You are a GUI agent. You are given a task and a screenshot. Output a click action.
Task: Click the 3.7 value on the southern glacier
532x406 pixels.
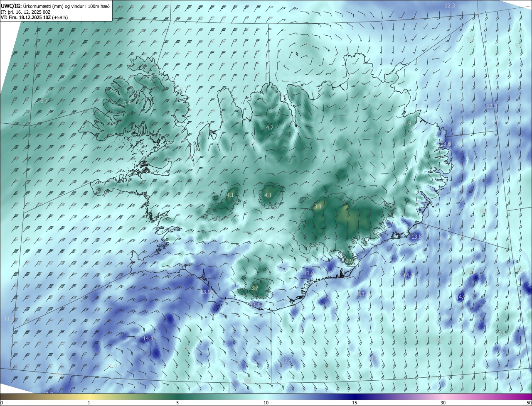click(255, 288)
